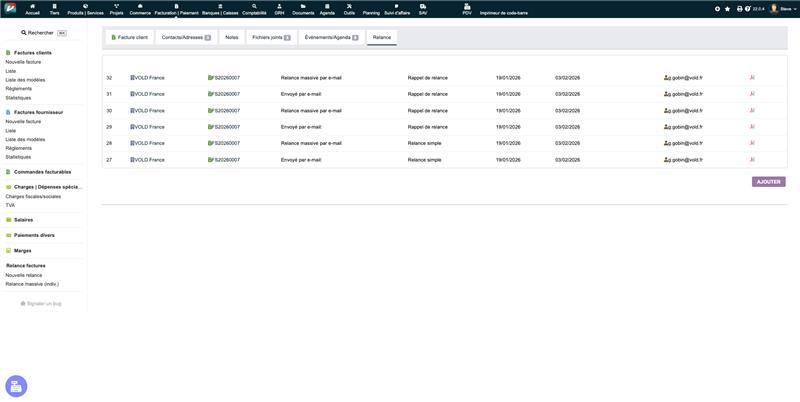Click the Agenda module icon

pyautogui.click(x=327, y=9)
